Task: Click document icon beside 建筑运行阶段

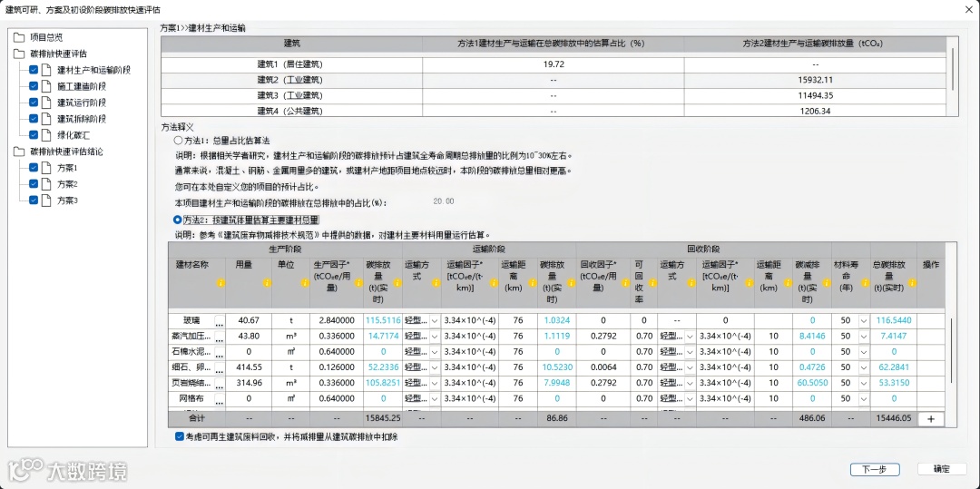Action: tap(46, 103)
